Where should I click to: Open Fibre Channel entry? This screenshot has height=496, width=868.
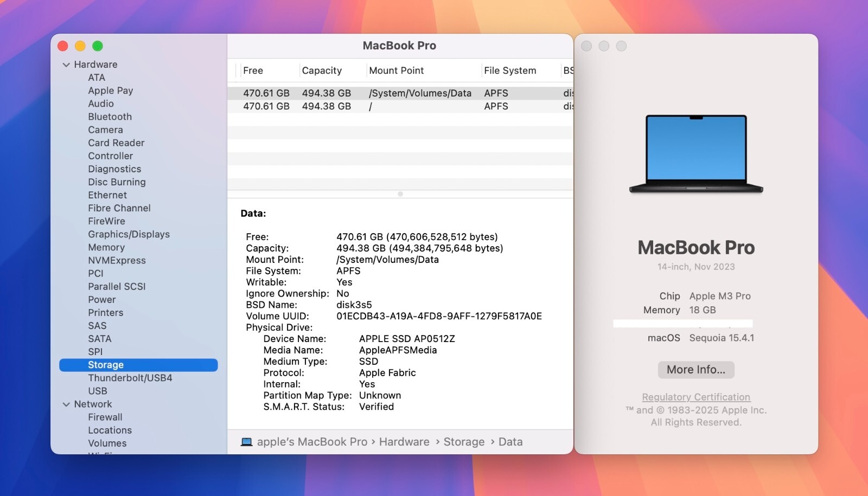tap(119, 208)
